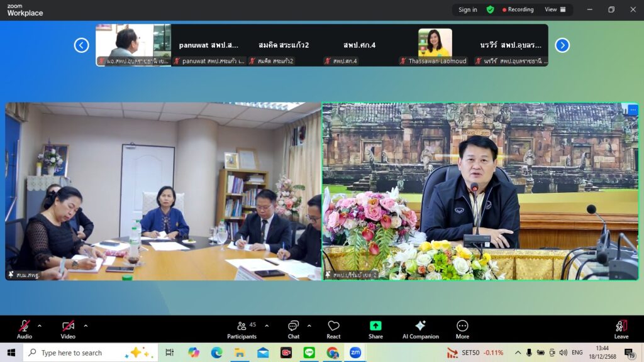This screenshot has height=362, width=644.
Task: Expand the Chat options arrow
Action: [309, 326]
